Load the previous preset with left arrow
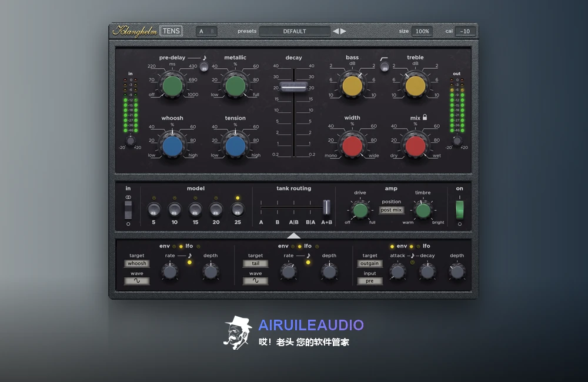 pos(336,31)
